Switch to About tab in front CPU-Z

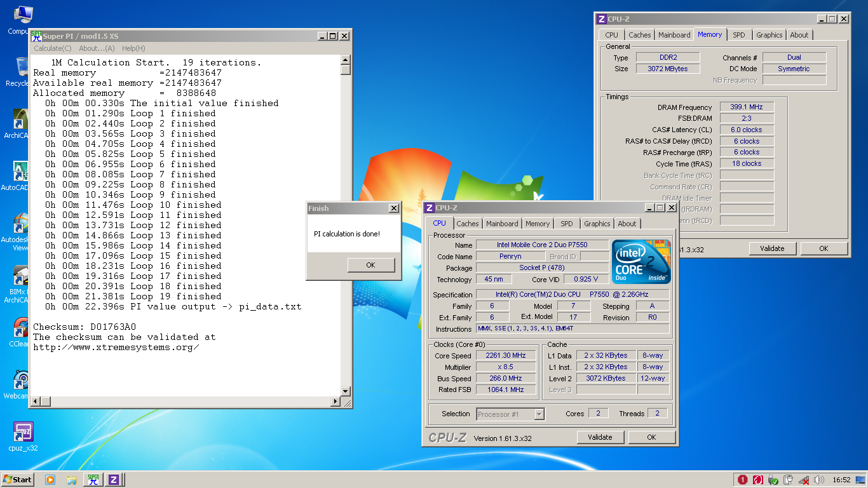point(627,224)
